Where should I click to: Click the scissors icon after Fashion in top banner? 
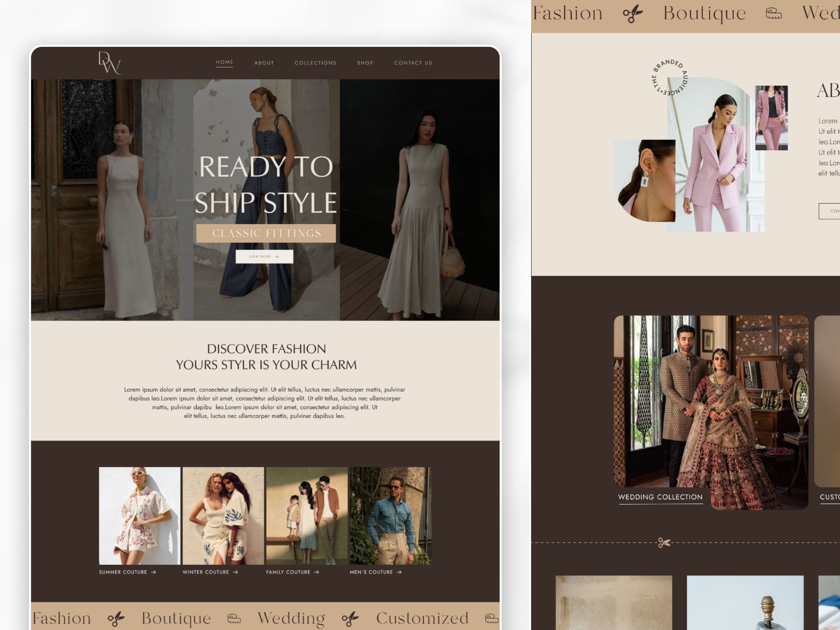633,14
